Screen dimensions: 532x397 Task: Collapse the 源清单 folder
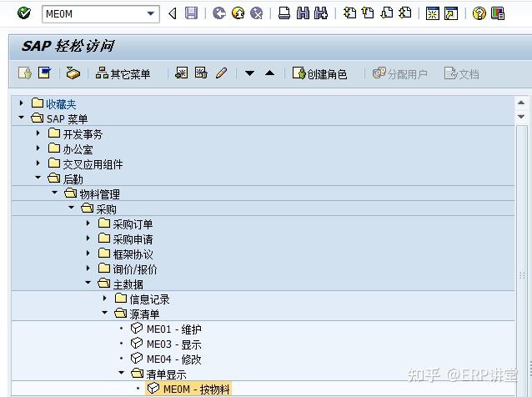pyautogui.click(x=104, y=313)
